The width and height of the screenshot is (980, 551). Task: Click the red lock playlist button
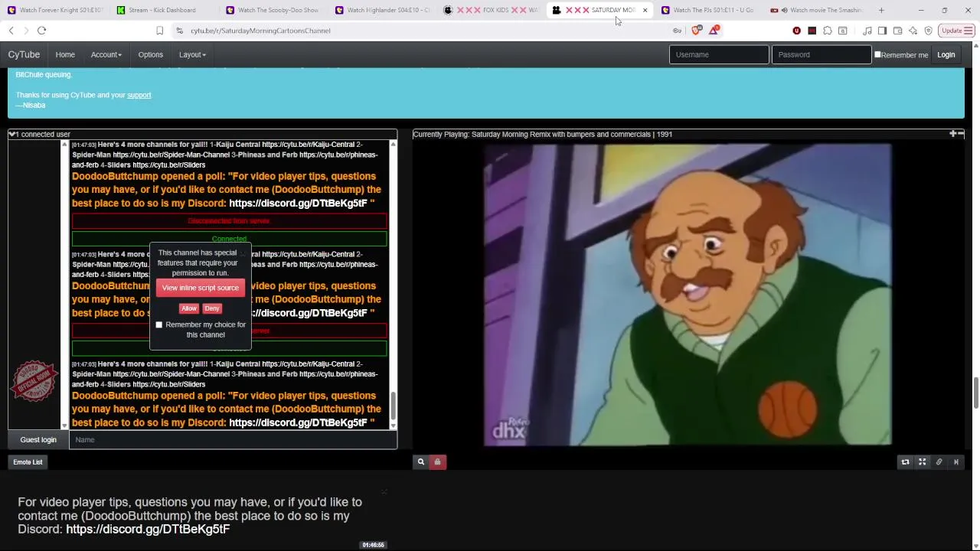437,462
